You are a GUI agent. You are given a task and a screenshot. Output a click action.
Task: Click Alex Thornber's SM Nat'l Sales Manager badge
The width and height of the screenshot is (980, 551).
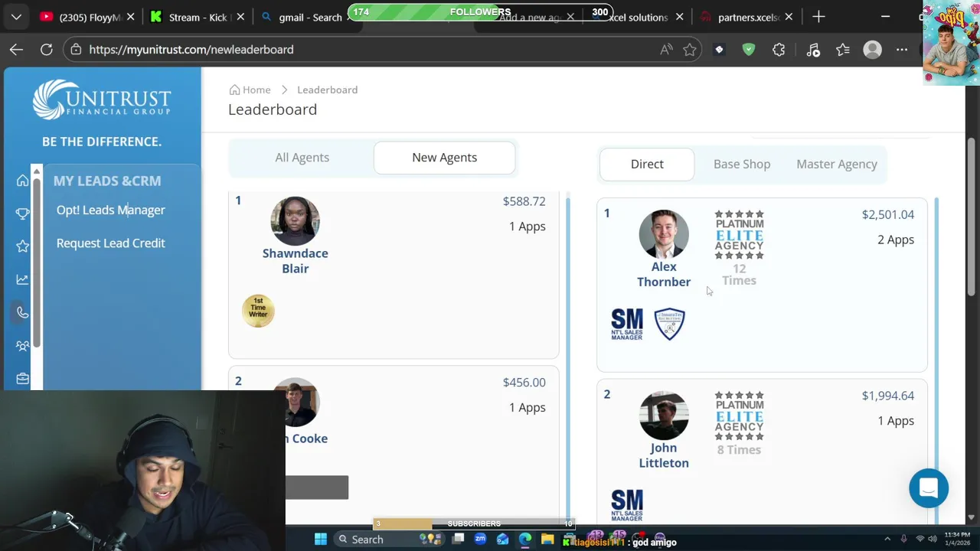click(627, 324)
